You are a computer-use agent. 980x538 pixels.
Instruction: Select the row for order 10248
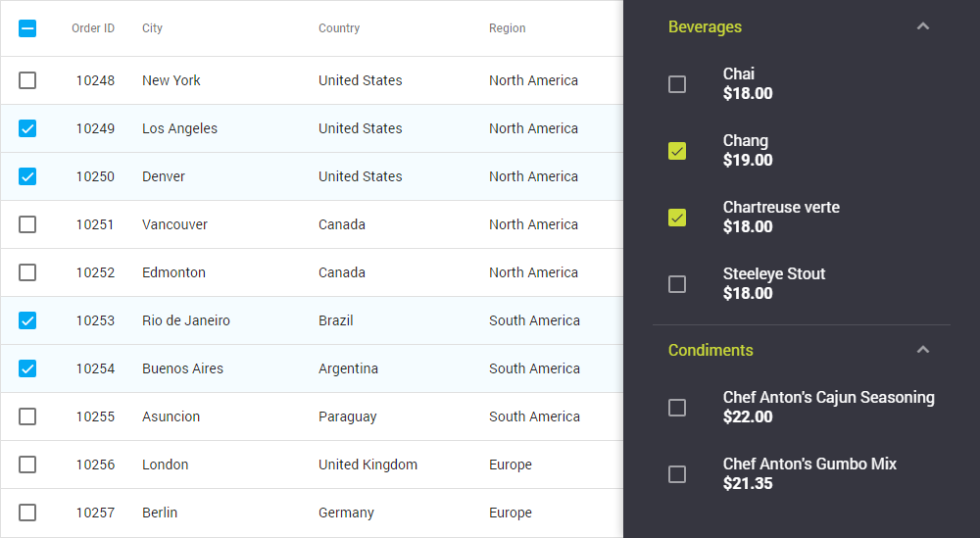[27, 80]
